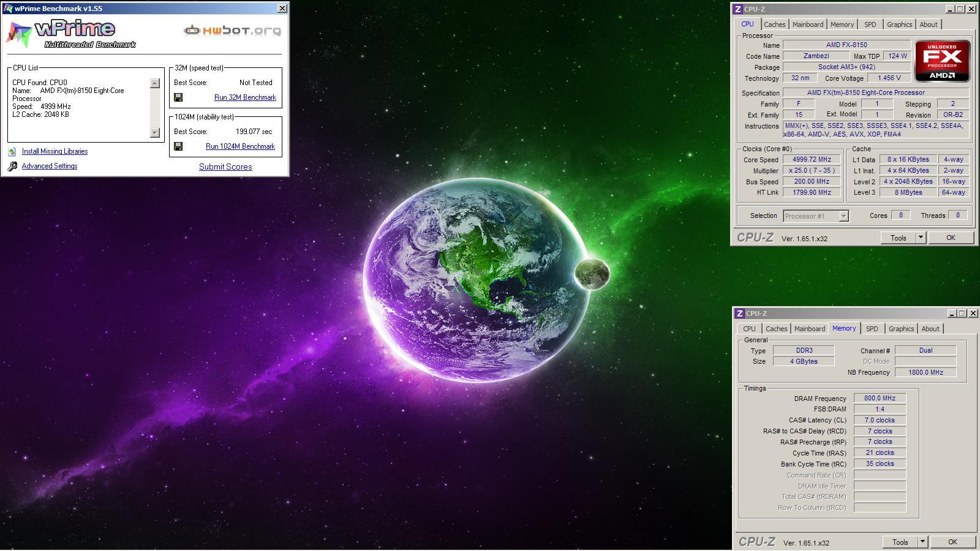Click the NB Frequency value 1800.0 MHz

click(x=925, y=372)
